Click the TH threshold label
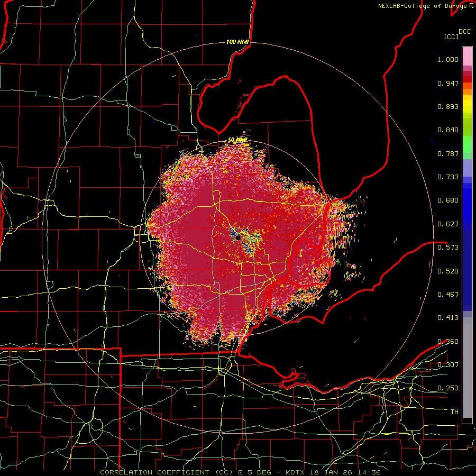The height and width of the screenshot is (476, 476). tap(454, 412)
